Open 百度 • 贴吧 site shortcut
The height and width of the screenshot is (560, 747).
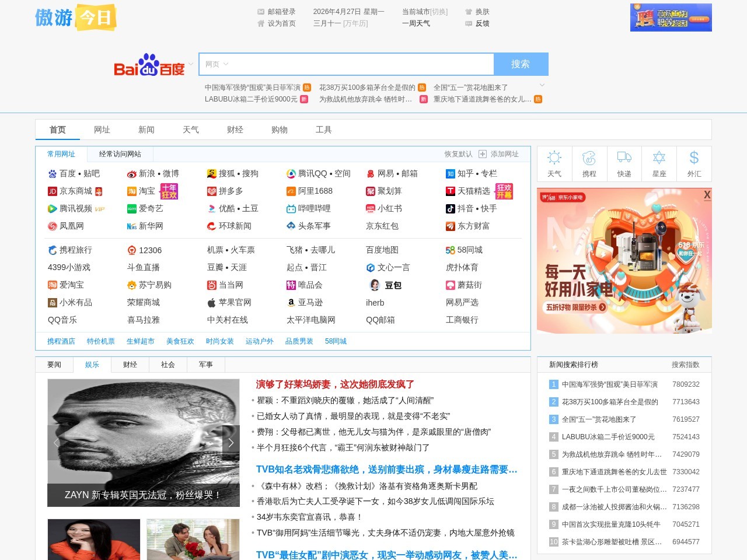pos(74,173)
